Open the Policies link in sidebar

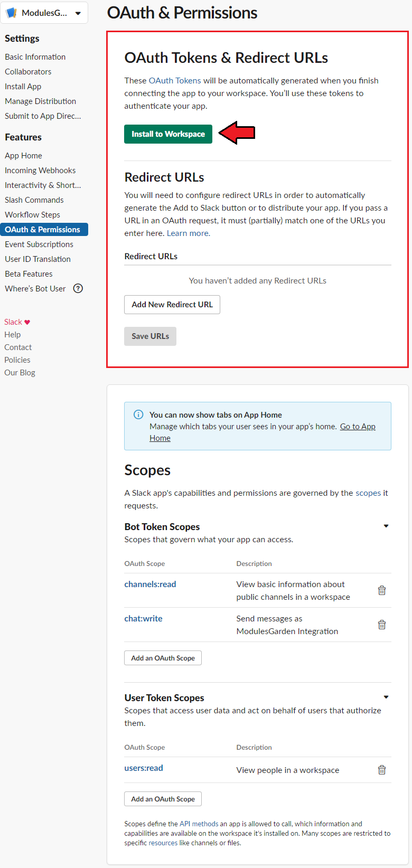[x=17, y=360]
